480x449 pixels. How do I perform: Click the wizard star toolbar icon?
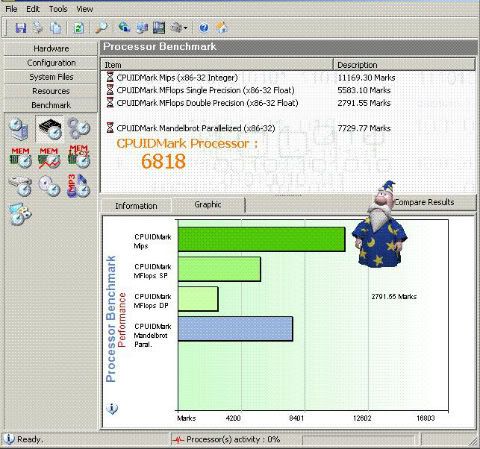[221, 28]
